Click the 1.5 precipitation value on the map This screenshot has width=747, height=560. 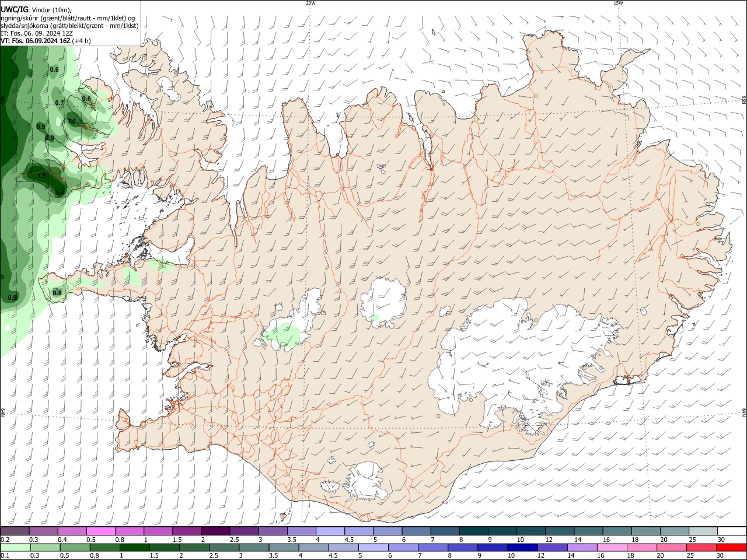[x=41, y=176]
